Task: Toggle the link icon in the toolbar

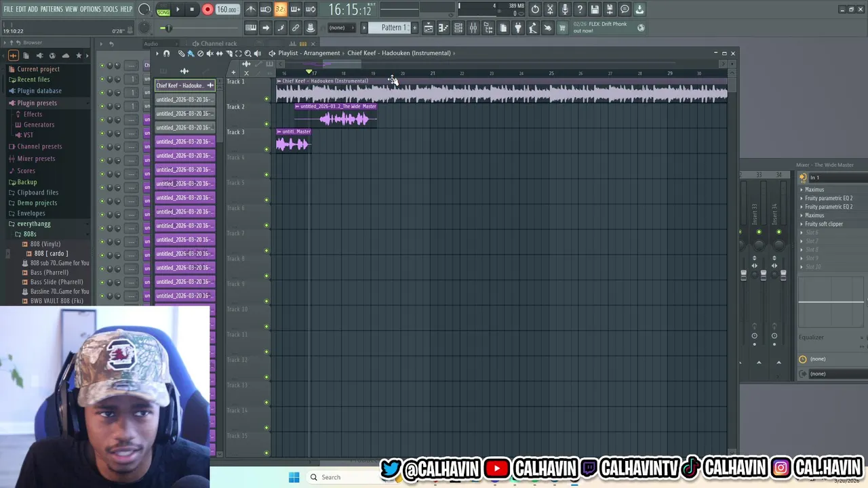Action: coord(296,28)
